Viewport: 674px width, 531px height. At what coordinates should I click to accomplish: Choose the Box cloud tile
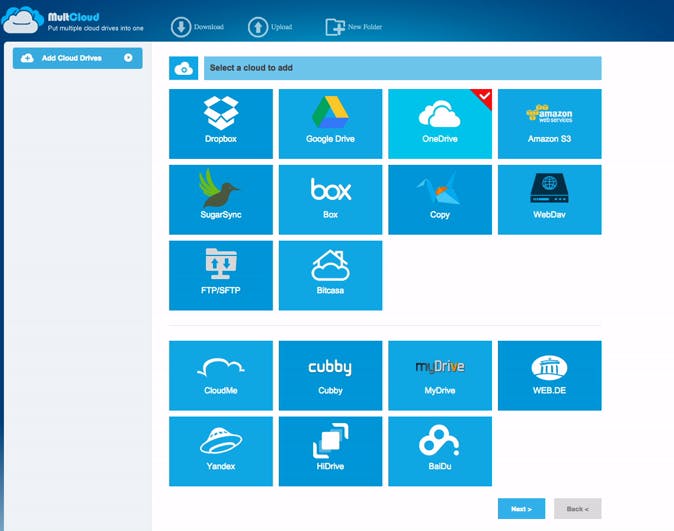pyautogui.click(x=330, y=200)
